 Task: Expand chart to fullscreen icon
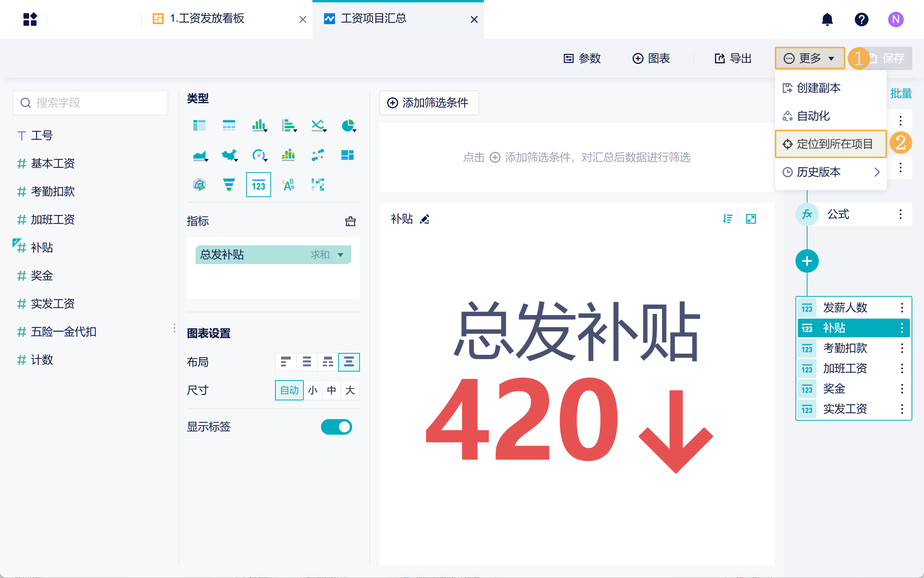tap(751, 219)
